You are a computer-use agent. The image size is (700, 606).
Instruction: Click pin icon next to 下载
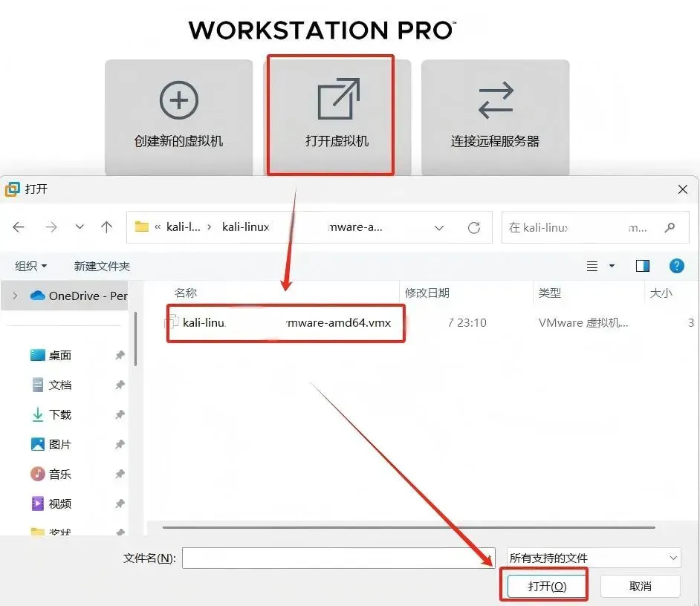(x=120, y=414)
